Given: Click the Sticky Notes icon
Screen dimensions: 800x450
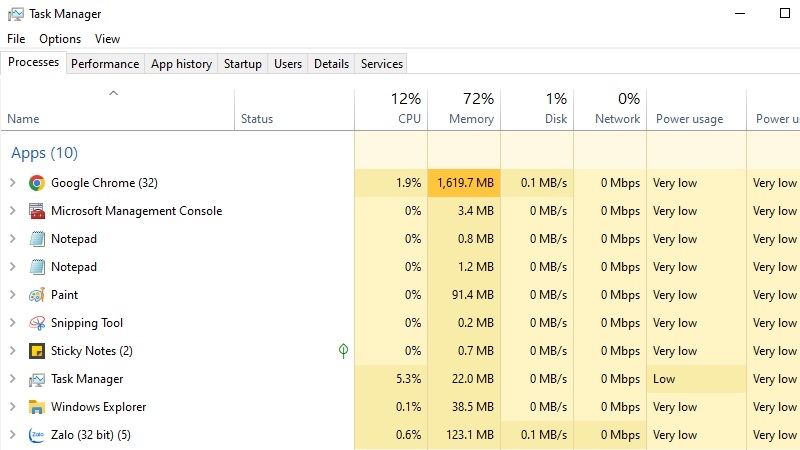Looking at the screenshot, I should [37, 351].
